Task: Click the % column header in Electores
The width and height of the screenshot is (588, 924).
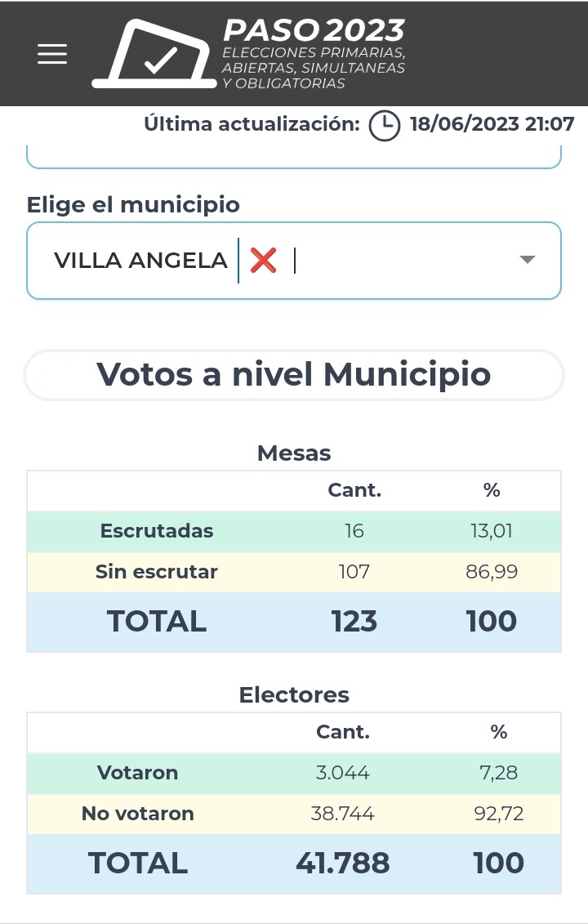Action: pyautogui.click(x=499, y=732)
